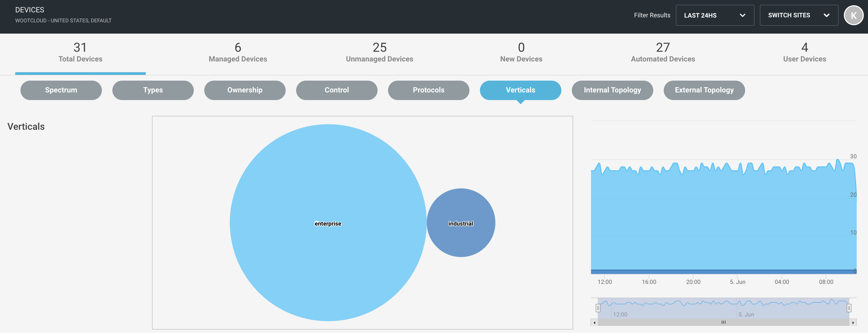Click the enterprise bubble in the chart

pyautogui.click(x=328, y=223)
